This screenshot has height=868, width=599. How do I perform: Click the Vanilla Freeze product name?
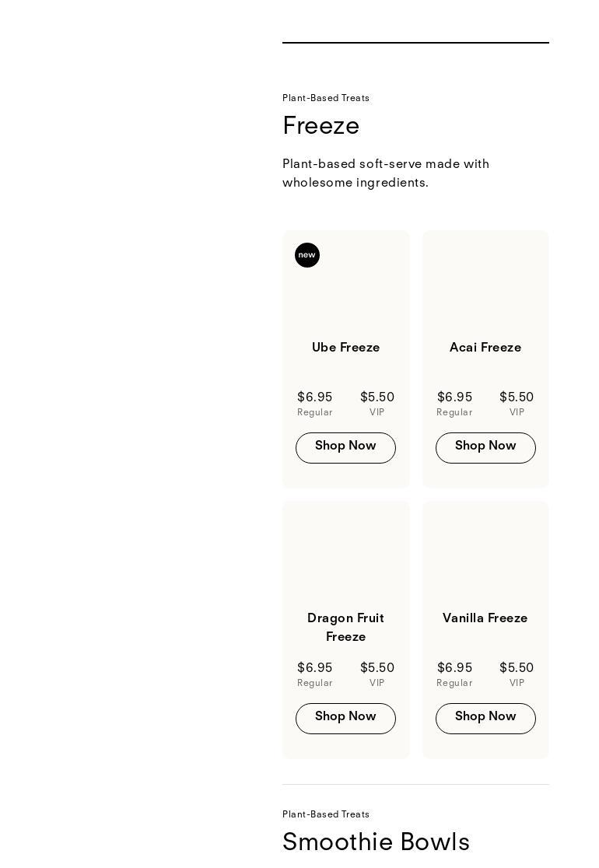point(485,618)
